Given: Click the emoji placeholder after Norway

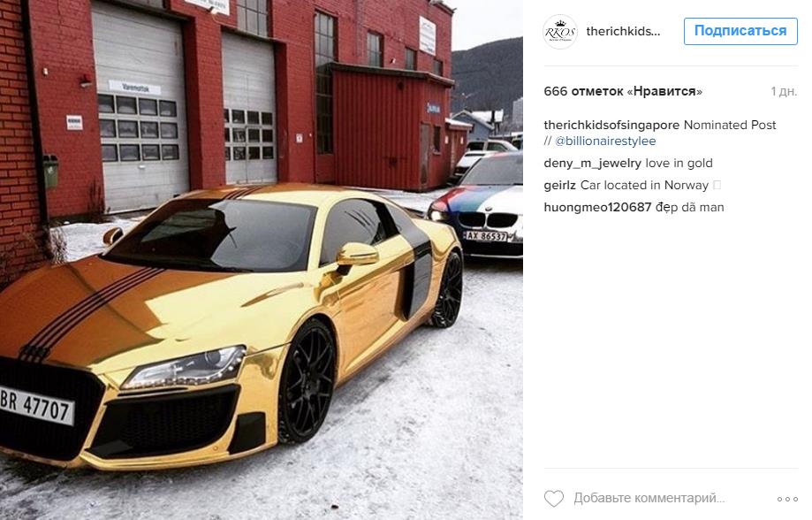Looking at the screenshot, I should coord(717,185).
